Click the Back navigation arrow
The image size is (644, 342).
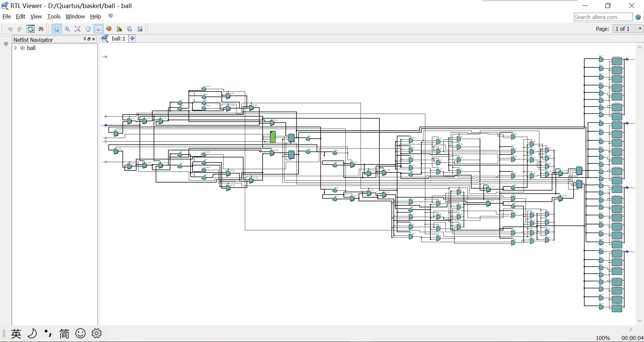coord(10,29)
